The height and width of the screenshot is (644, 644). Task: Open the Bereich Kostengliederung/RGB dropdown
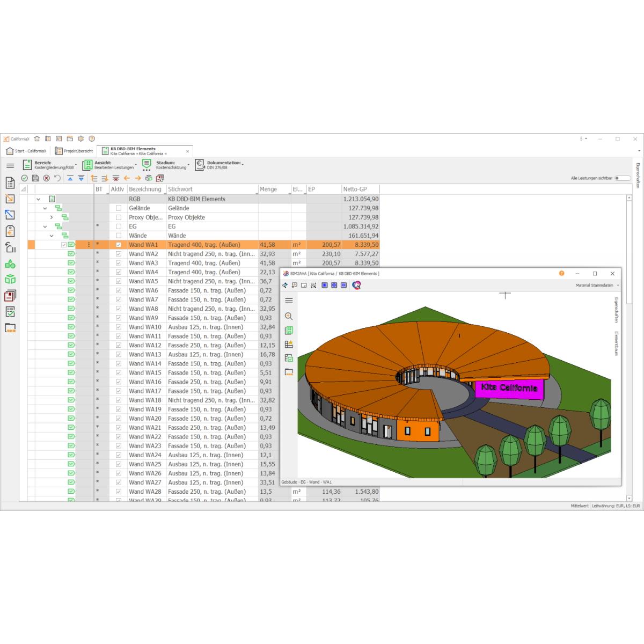point(49,165)
